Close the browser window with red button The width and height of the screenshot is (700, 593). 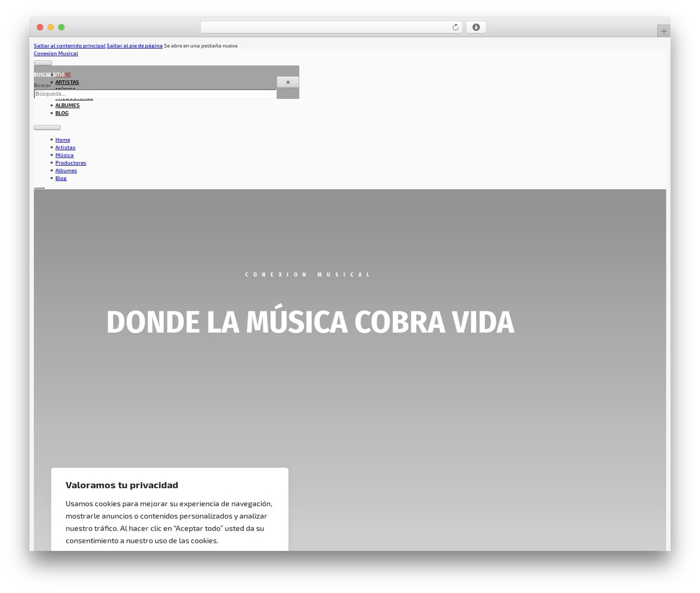40,27
